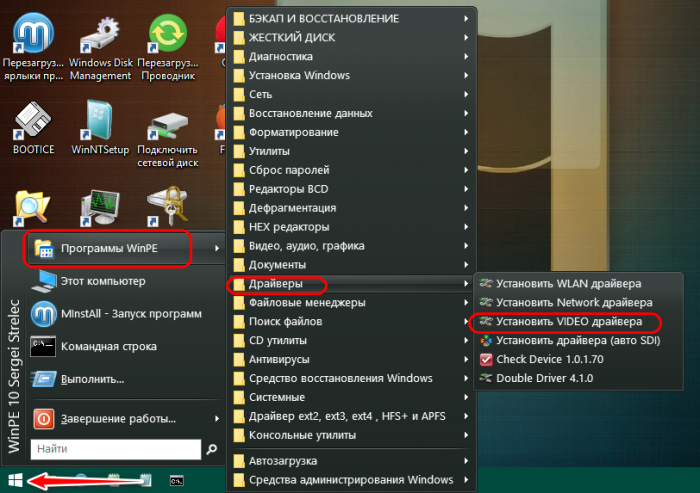700x493 pixels.
Task: Expand the ЖЕСТКИЙ ДИСК submenu arrow
Action: (466, 37)
